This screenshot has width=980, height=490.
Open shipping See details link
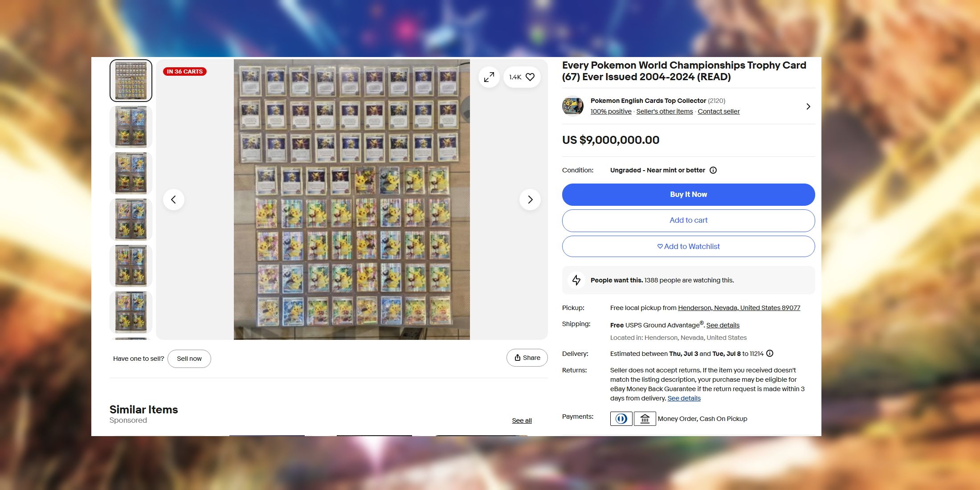[x=723, y=325]
